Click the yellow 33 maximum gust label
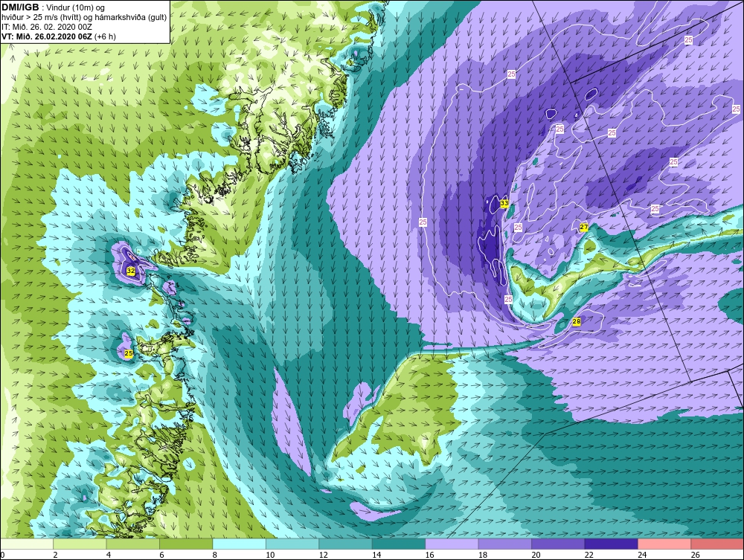 click(504, 204)
